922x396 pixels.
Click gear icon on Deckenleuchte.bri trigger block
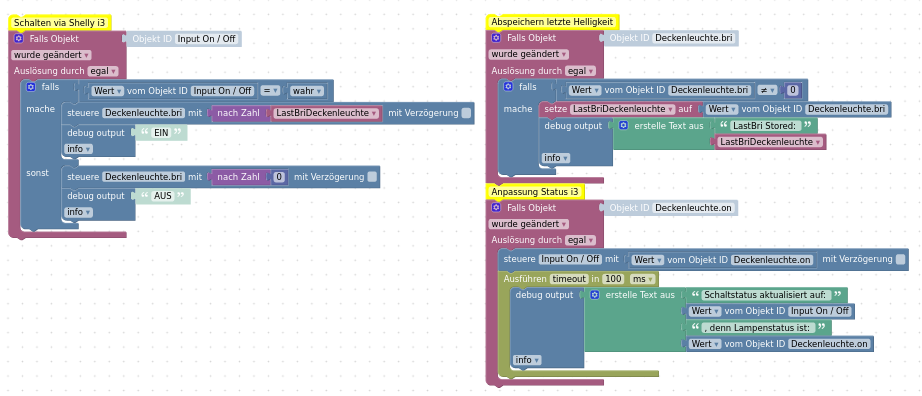[x=496, y=38]
